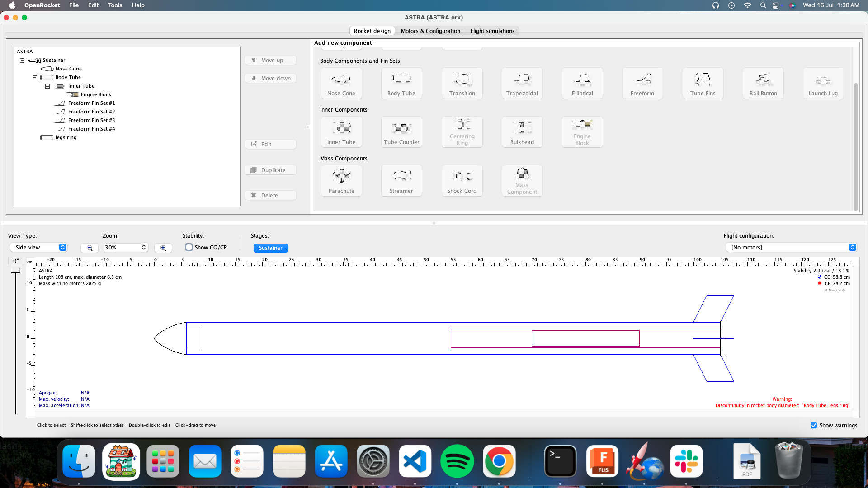Image resolution: width=868 pixels, height=488 pixels.
Task: Add a Transition component
Action: [x=462, y=84]
